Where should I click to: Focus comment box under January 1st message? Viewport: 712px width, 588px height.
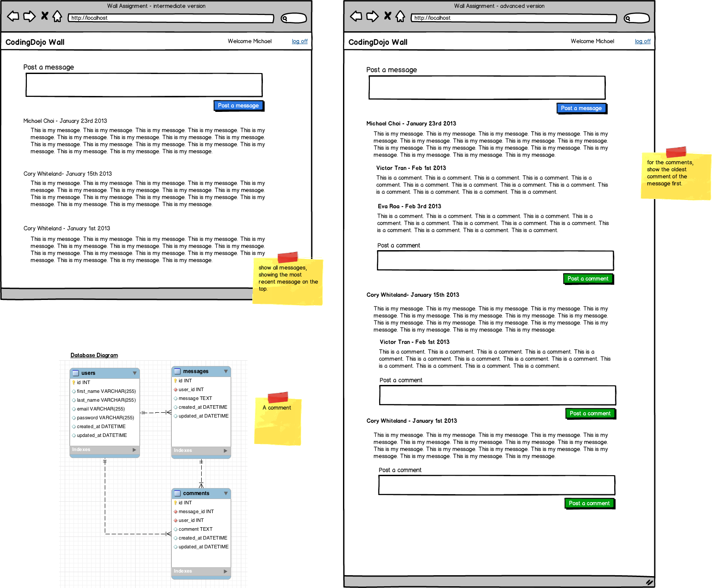pos(497,485)
